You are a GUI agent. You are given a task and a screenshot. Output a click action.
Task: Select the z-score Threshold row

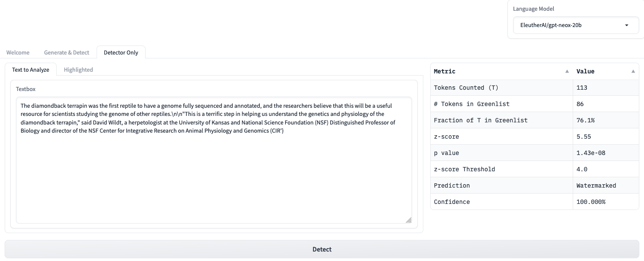click(x=535, y=169)
